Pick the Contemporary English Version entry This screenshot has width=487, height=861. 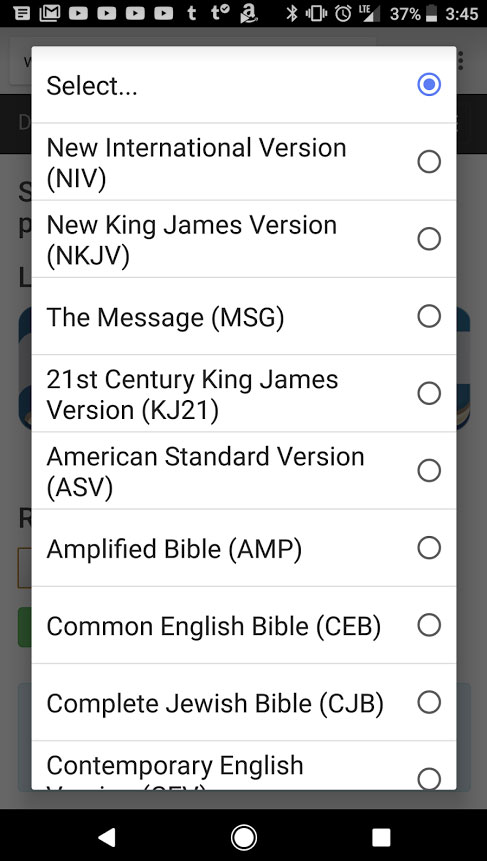coord(244,765)
